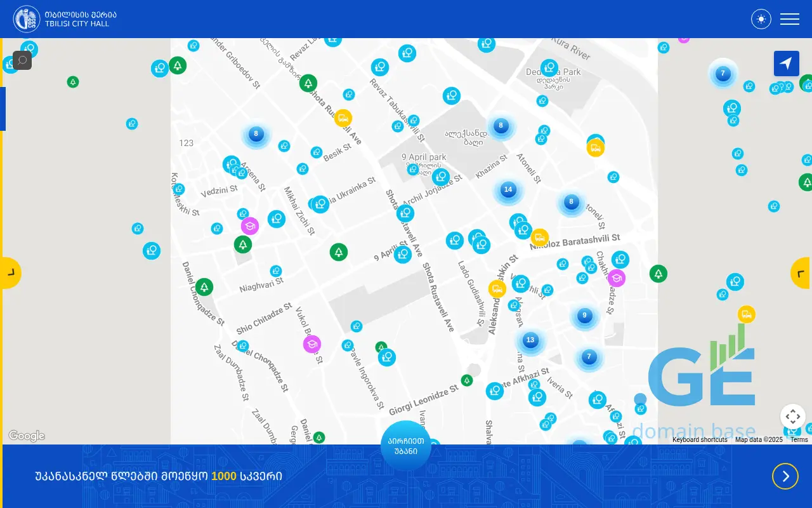Image resolution: width=812 pixels, height=508 pixels.
Task: Select pink education marker near Vedzini St
Action: [x=249, y=226]
